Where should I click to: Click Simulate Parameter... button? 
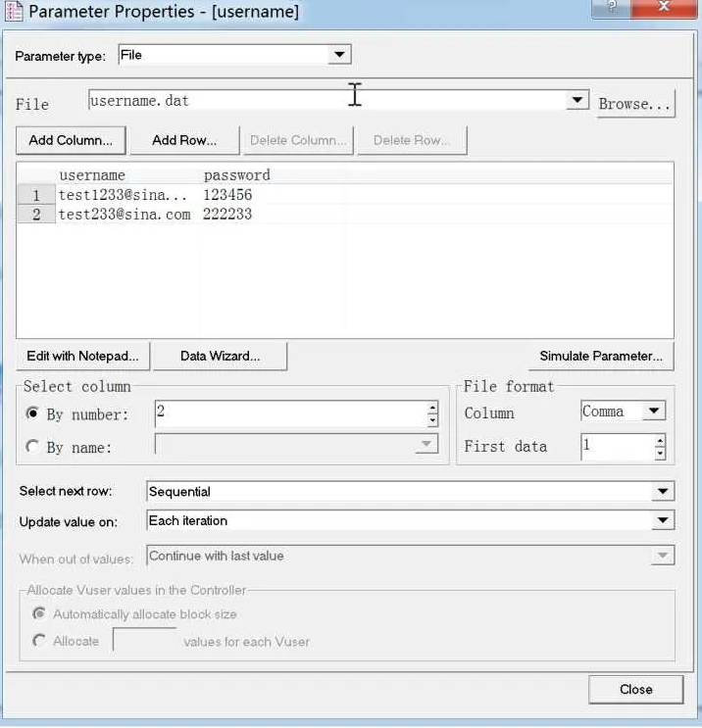tap(601, 356)
